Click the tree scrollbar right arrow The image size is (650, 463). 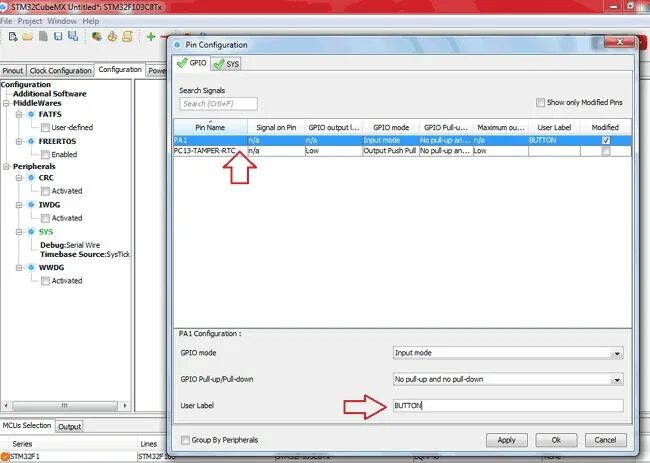[124, 405]
